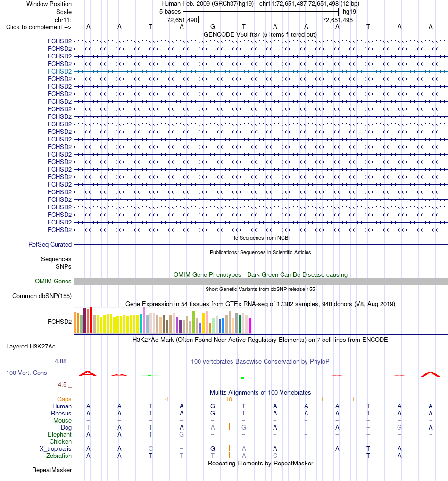448x481 pixels.
Task: Click the OMIM Gene Phenotypes green title
Action: (x=260, y=274)
